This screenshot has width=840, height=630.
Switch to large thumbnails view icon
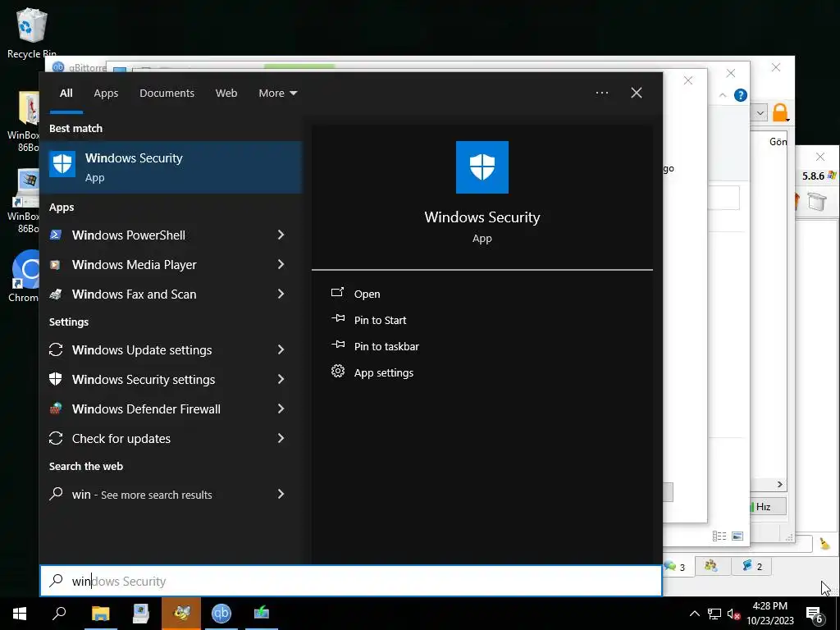click(x=737, y=536)
